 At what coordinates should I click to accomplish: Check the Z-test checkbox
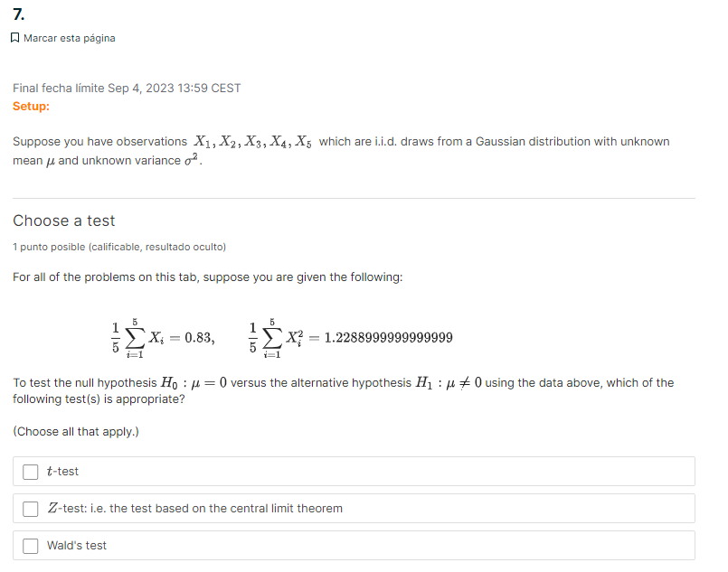click(x=30, y=508)
